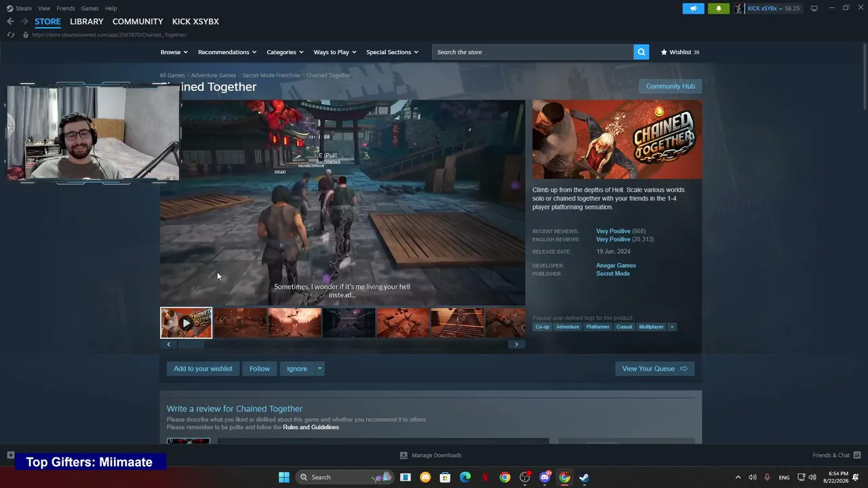Open the Adventure Games breadcrumb link

tap(214, 75)
